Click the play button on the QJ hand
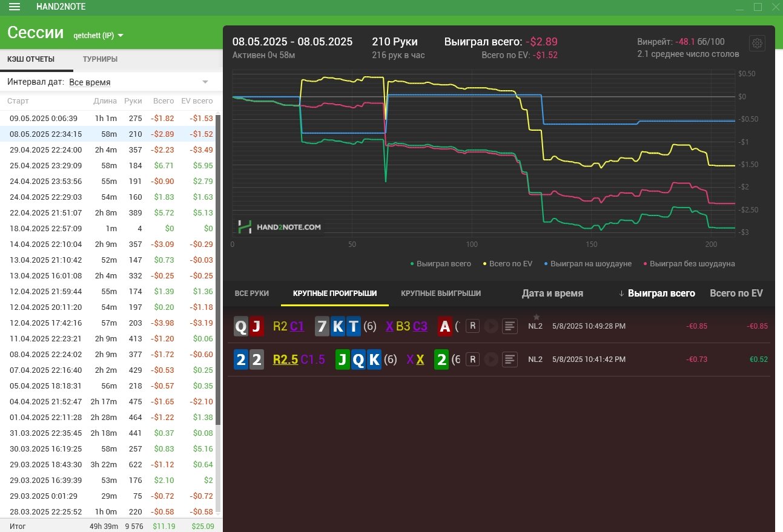 [x=491, y=326]
